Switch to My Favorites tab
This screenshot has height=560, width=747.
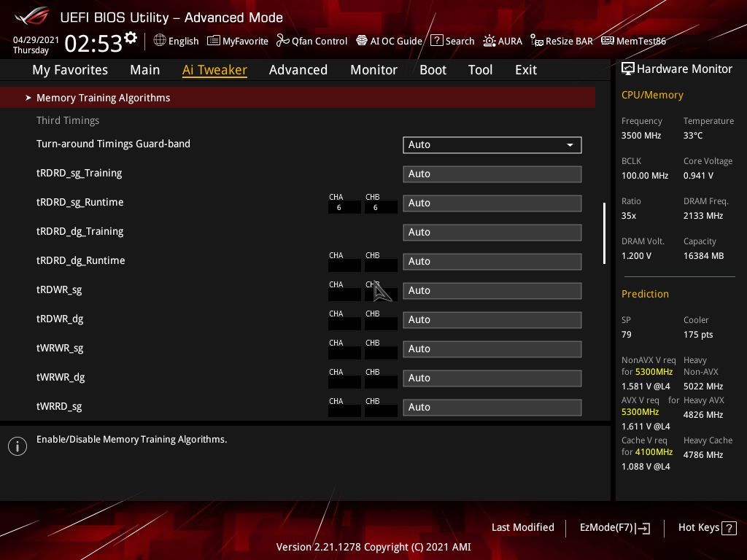[x=70, y=70]
